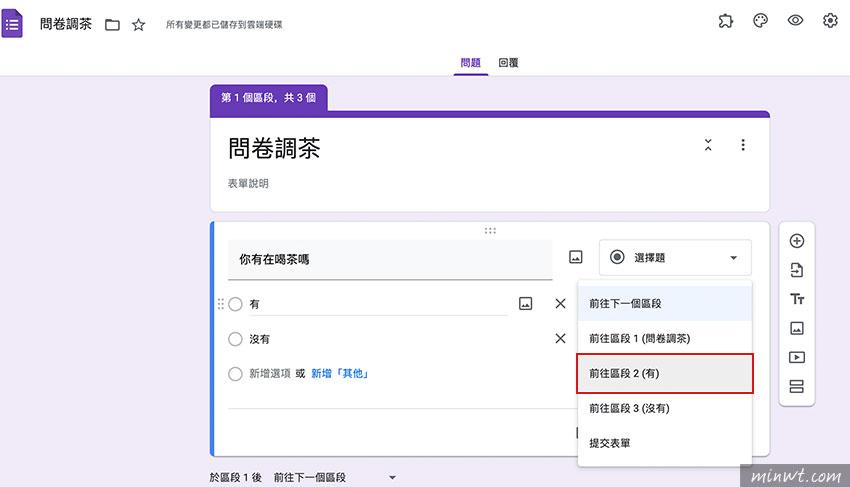Move form to folder icon
Screen dimensions: 850x487
pyautogui.click(x=112, y=25)
